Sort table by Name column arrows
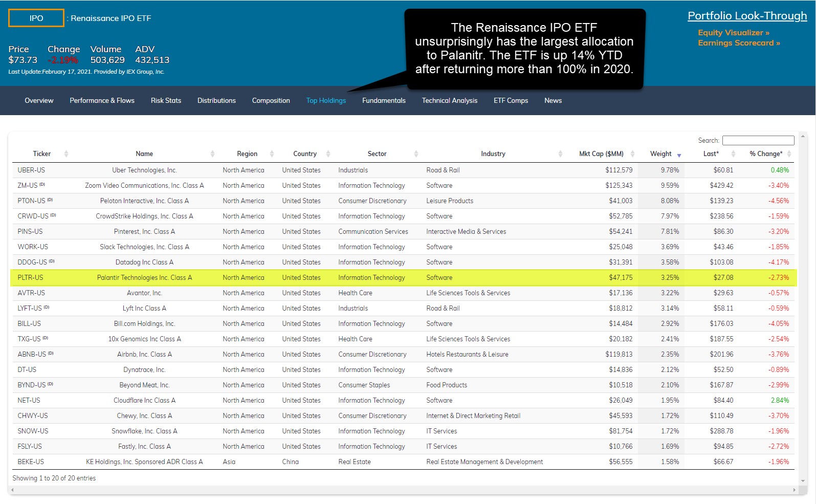The height and width of the screenshot is (504, 816). (212, 154)
